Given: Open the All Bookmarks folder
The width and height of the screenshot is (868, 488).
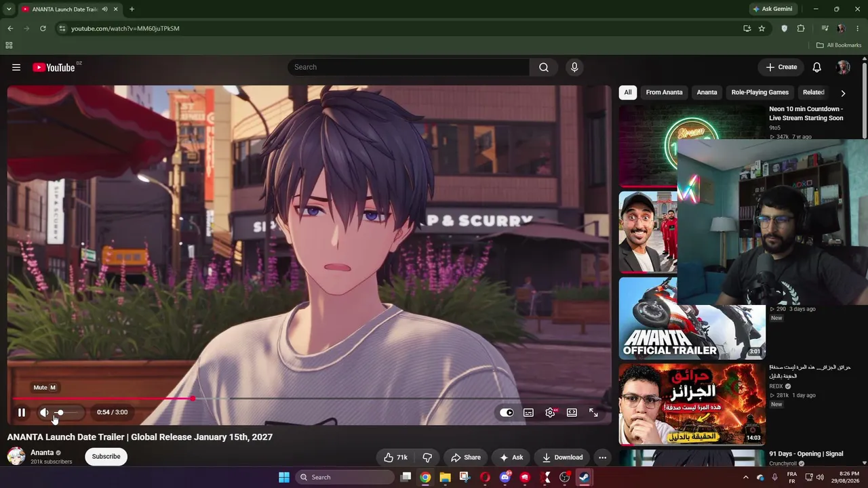Looking at the screenshot, I should click(839, 45).
